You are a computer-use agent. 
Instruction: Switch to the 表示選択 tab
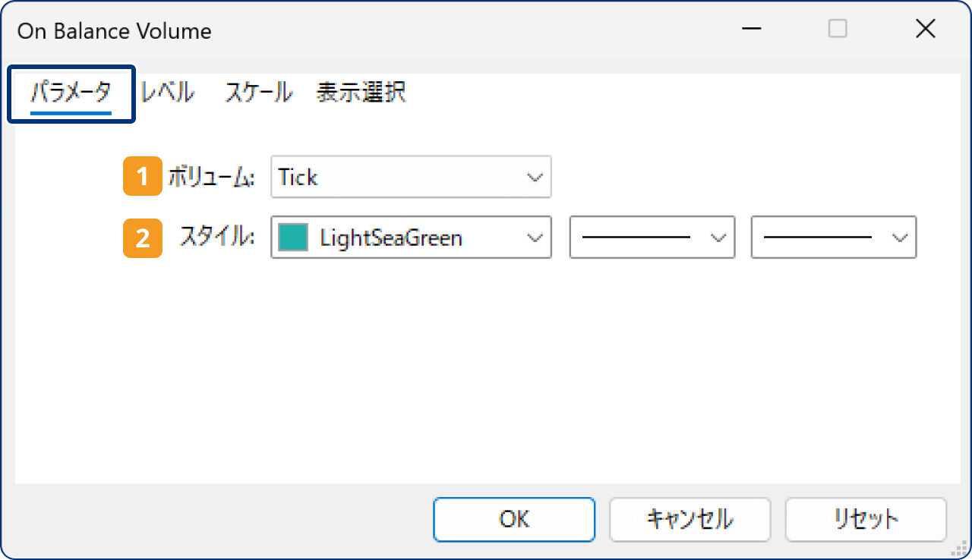click(x=361, y=93)
